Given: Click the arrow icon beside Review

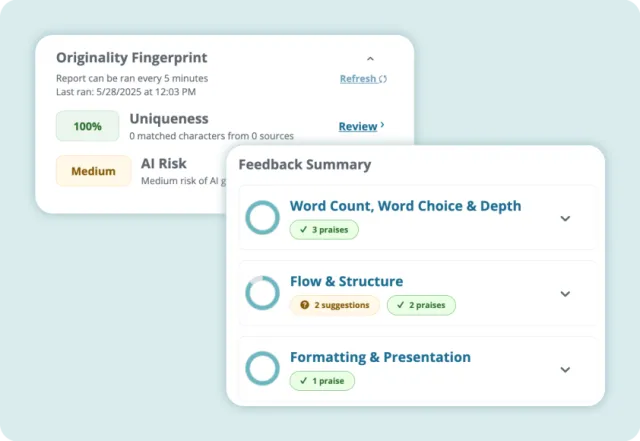Looking at the screenshot, I should click(382, 126).
